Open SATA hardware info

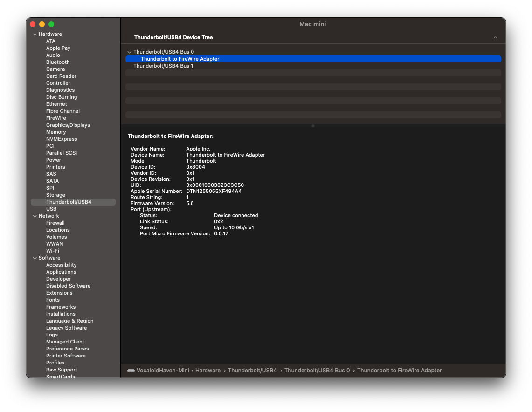(52, 181)
